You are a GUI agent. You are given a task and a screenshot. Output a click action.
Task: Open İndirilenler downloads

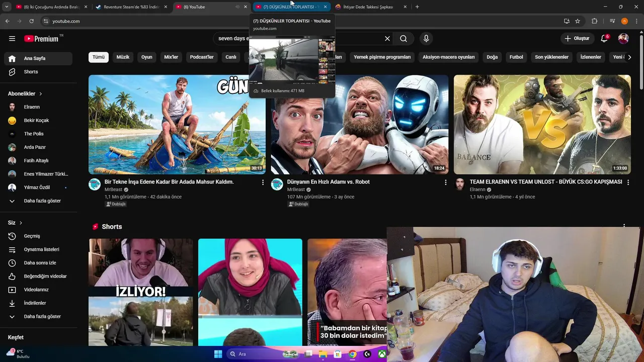click(x=38, y=303)
